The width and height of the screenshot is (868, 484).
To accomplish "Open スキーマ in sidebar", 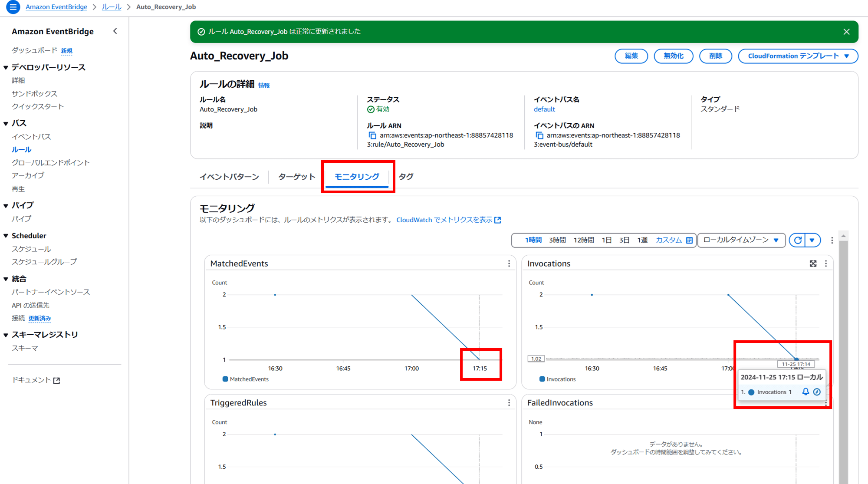I will (x=25, y=348).
